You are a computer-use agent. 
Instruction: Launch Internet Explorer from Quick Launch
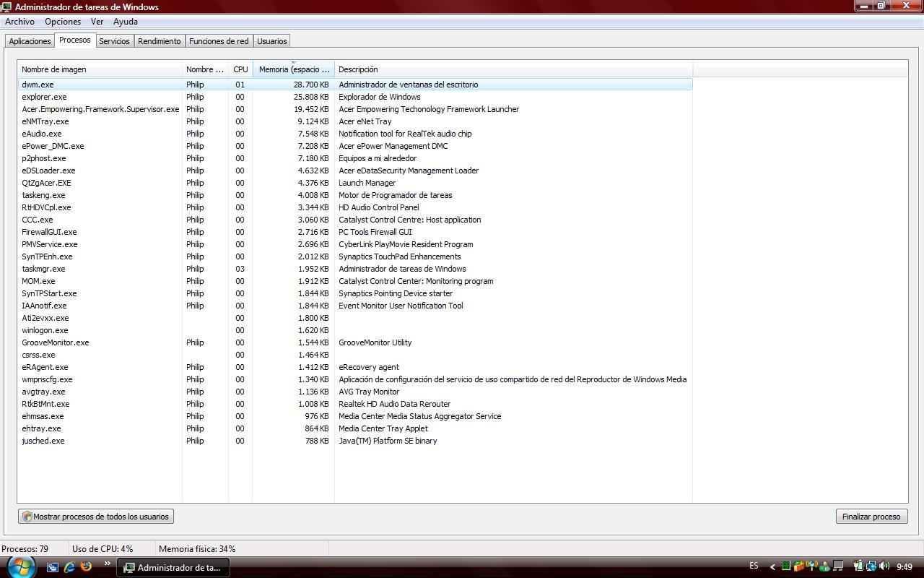tap(70, 567)
